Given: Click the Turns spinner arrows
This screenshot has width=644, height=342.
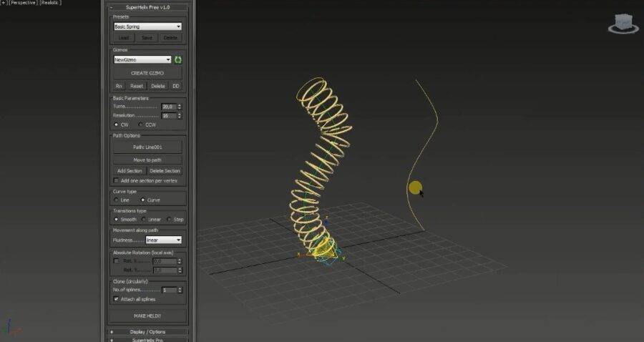Looking at the screenshot, I should 180,107.
